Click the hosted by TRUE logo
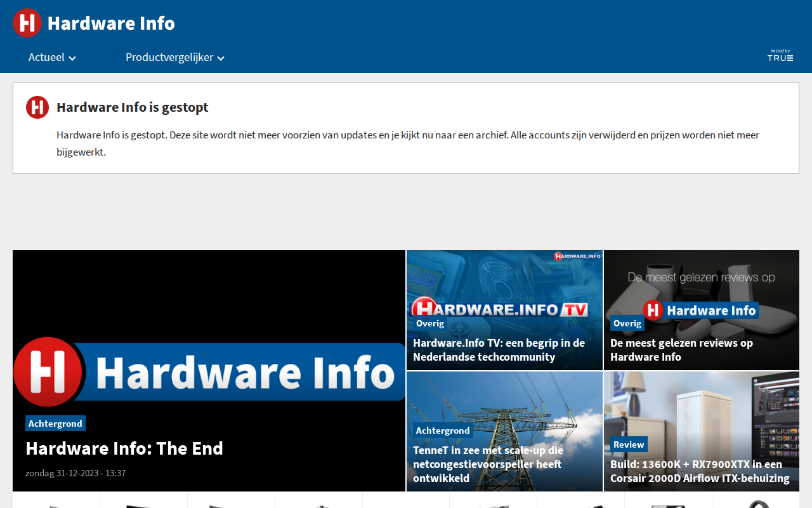The height and width of the screenshot is (508, 812). click(780, 55)
